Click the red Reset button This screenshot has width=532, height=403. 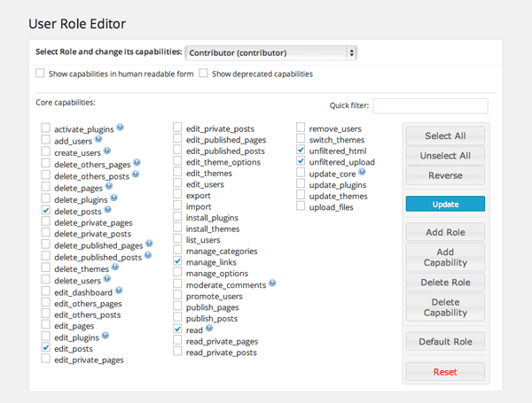pyautogui.click(x=445, y=372)
